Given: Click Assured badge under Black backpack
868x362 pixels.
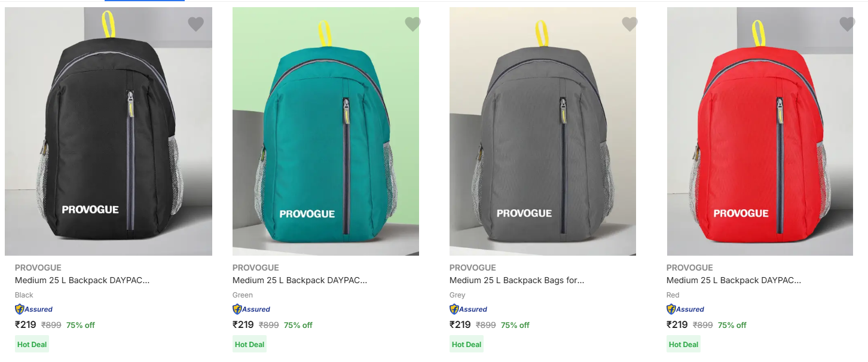Looking at the screenshot, I should point(34,309).
